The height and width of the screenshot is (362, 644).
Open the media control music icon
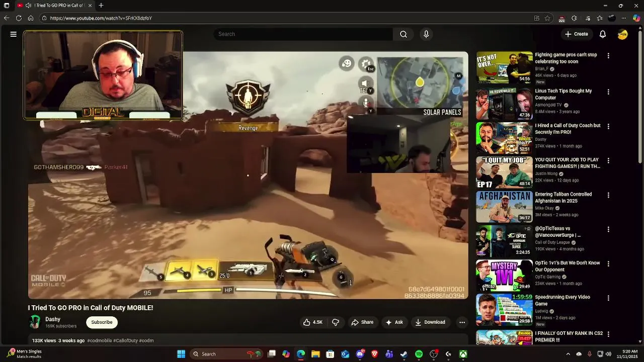coord(588,18)
